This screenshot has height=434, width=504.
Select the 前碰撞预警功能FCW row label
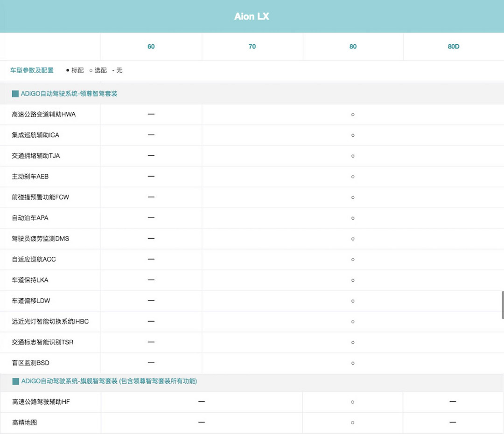click(40, 197)
